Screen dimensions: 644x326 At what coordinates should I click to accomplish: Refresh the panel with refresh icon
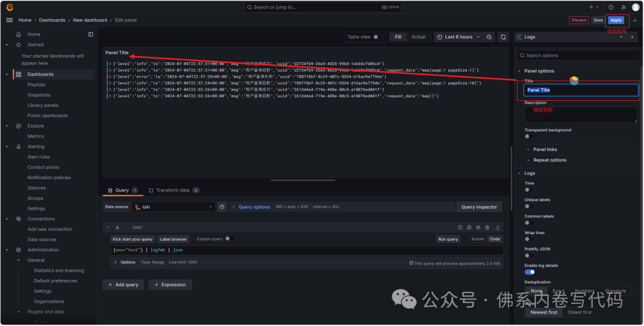(503, 37)
